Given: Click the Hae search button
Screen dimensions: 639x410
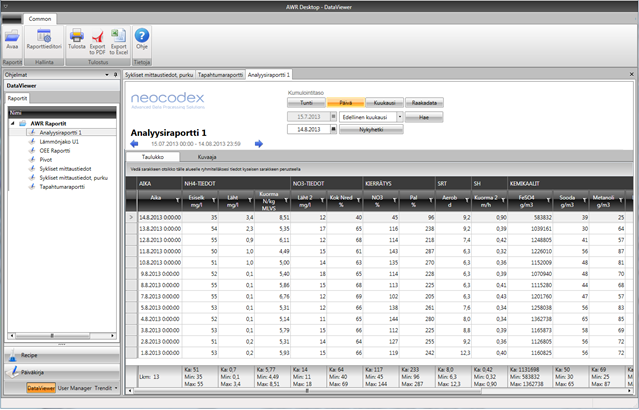Looking at the screenshot, I should click(x=424, y=116).
